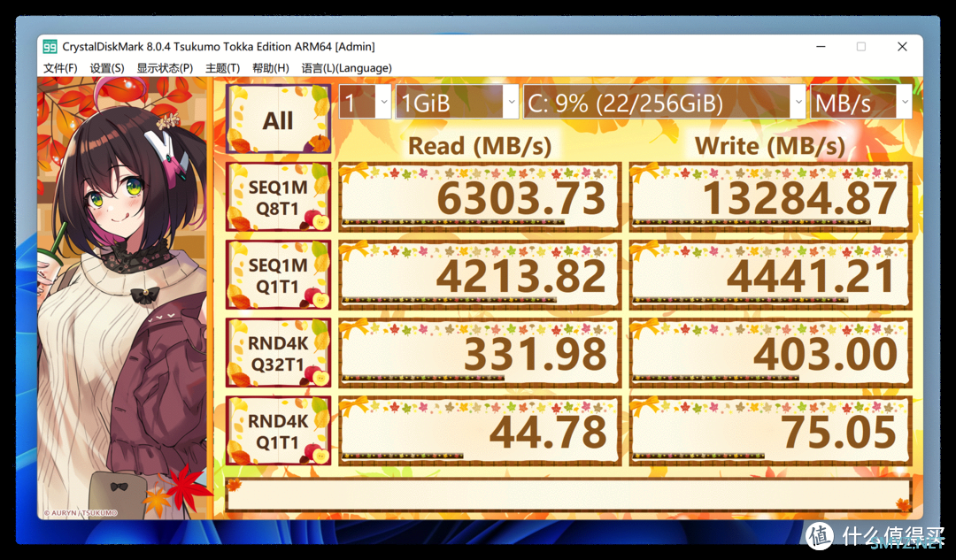Start the RND4K Q32T1 test
The width and height of the screenshot is (956, 560).
278,353
